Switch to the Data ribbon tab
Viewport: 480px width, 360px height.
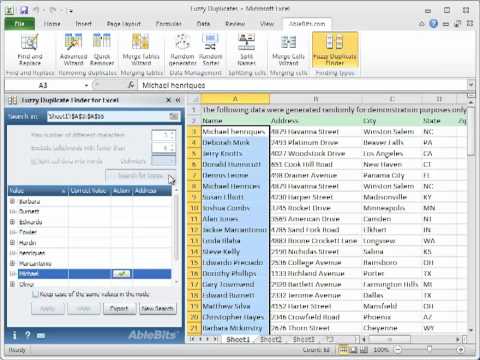coord(203,24)
